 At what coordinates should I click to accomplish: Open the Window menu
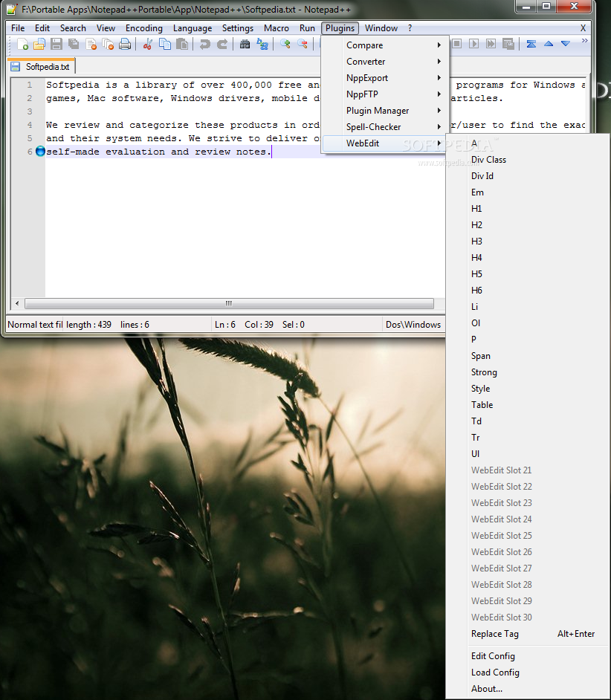pyautogui.click(x=381, y=28)
